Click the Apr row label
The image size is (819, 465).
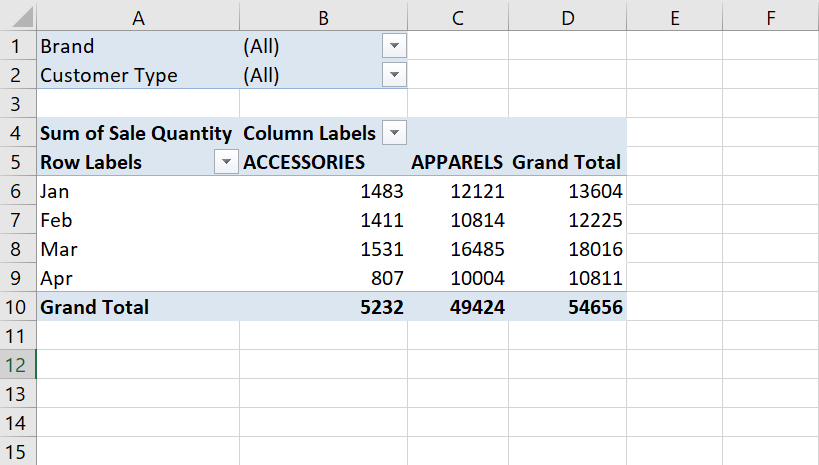tap(138, 278)
